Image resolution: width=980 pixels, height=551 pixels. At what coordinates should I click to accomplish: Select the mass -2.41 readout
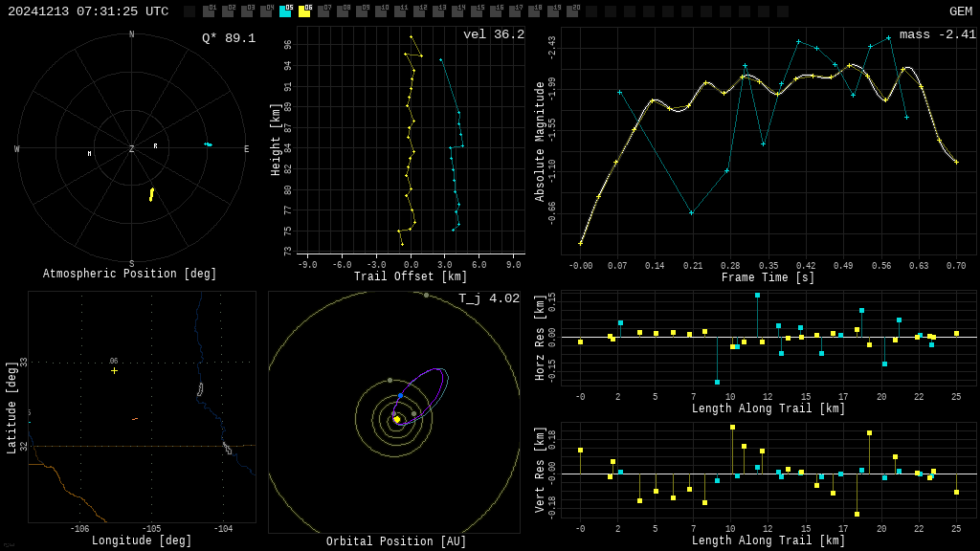937,34
